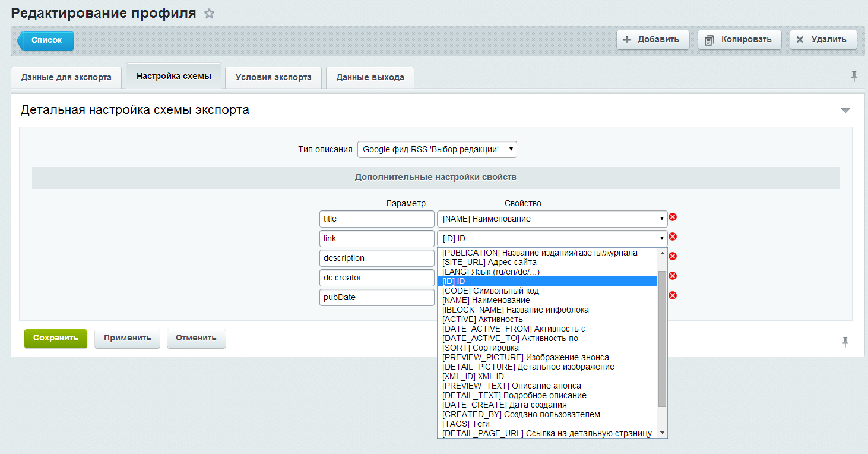Click the pin icon beside the tabs
This screenshot has width=868, height=454.
[x=854, y=76]
